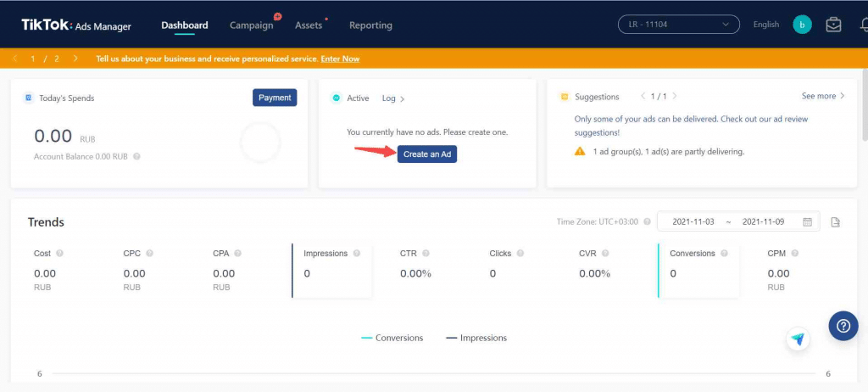Click the Active status icon
The width and height of the screenshot is (868, 392).
tap(336, 98)
